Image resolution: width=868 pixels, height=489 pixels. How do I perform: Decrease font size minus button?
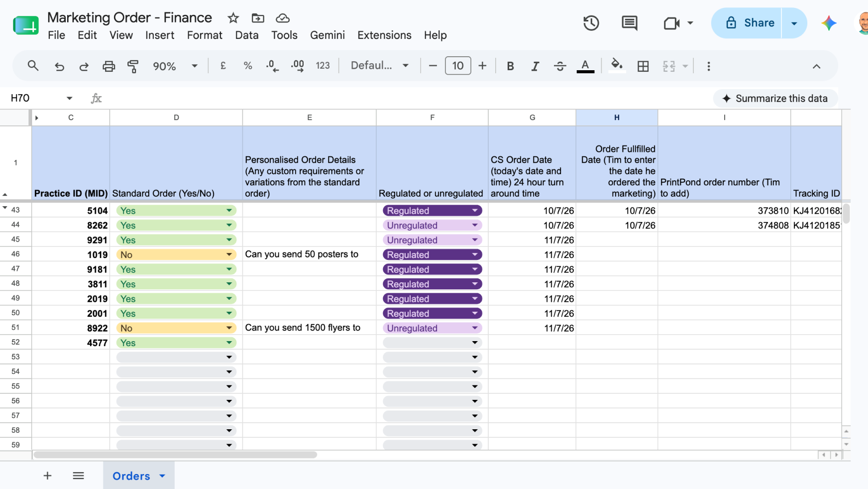[433, 66]
